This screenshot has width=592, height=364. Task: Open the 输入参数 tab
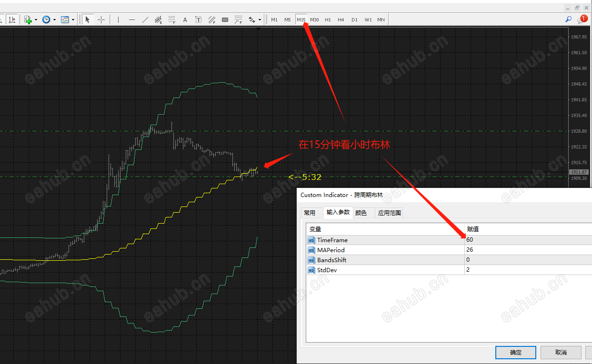point(338,212)
